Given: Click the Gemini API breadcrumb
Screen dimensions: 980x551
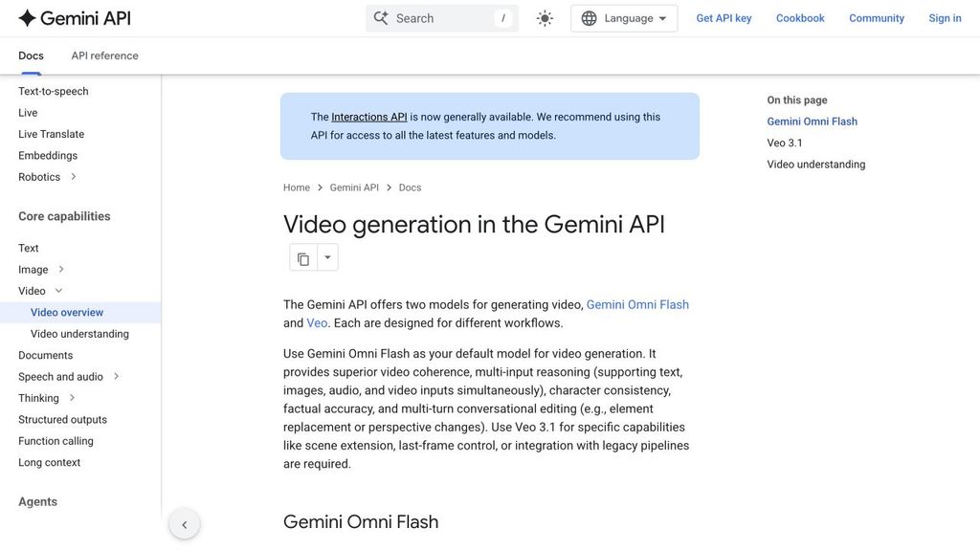Looking at the screenshot, I should pyautogui.click(x=354, y=187).
